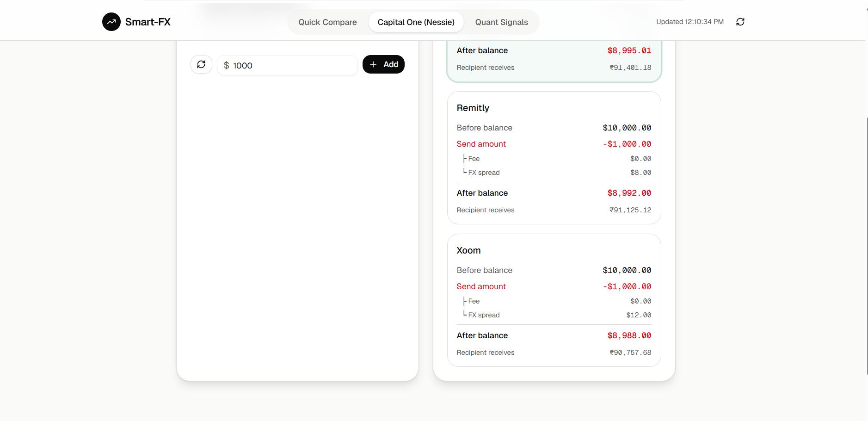The height and width of the screenshot is (421, 868).
Task: Click recipient receives ₹91,401.18
Action: point(630,68)
